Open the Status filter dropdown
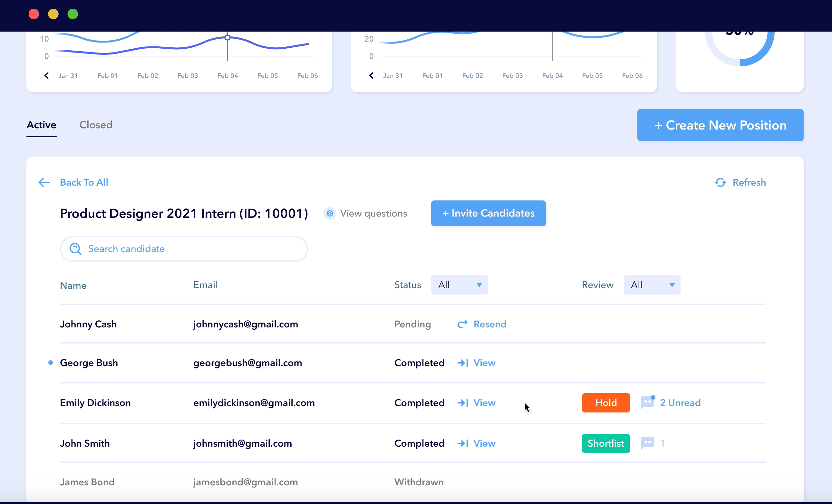Viewport: 832px width, 504px height. [x=459, y=285]
